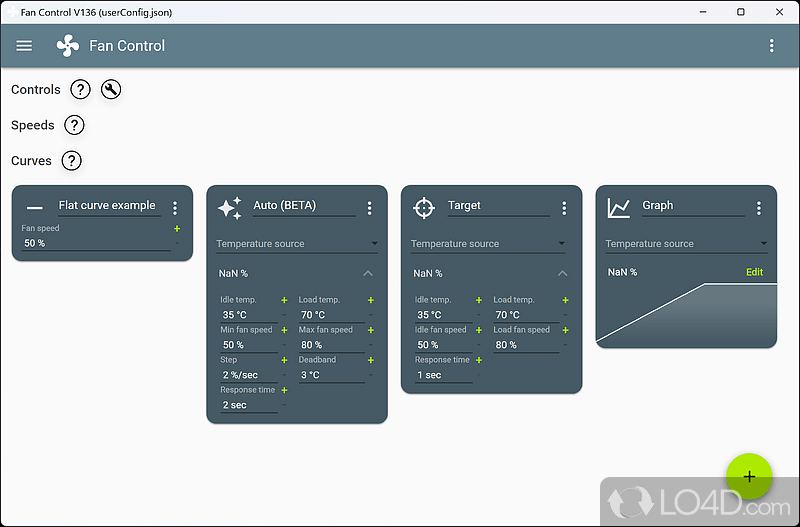The width and height of the screenshot is (800, 527).
Task: Edit Target card Load temp. field
Action: [x=526, y=315]
